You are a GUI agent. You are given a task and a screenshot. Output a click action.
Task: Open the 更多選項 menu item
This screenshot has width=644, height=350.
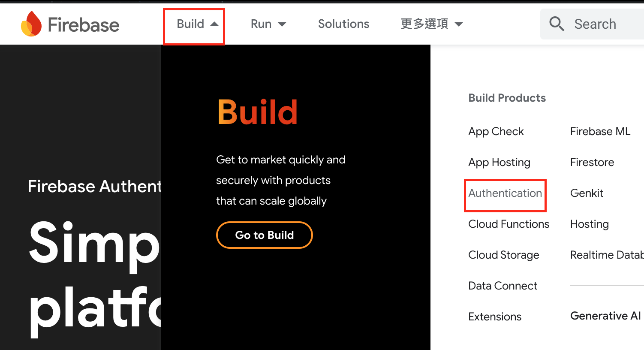point(424,24)
